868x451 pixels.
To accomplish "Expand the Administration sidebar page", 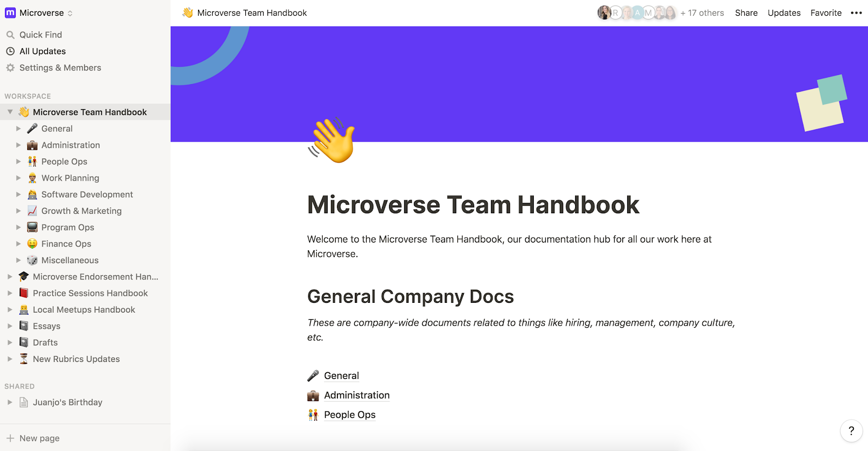I will [18, 145].
